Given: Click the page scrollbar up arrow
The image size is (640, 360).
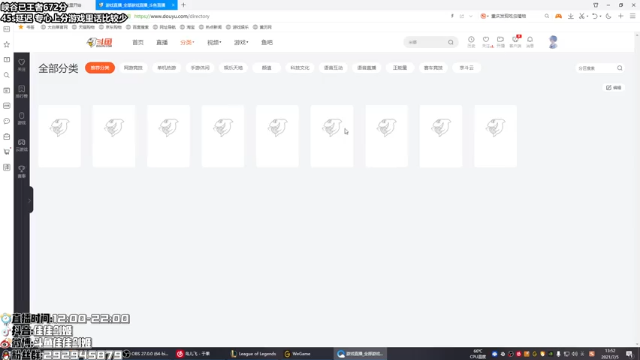Looking at the screenshot, I should (638, 35).
